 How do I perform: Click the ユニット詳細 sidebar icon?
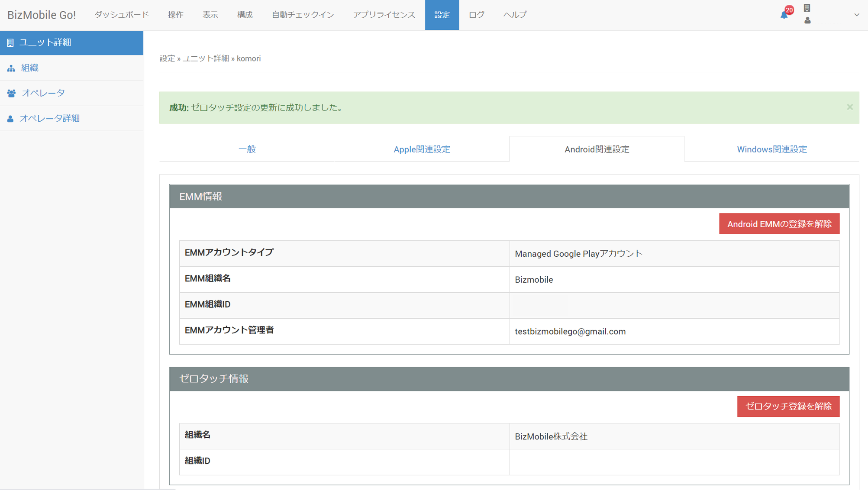(10, 42)
